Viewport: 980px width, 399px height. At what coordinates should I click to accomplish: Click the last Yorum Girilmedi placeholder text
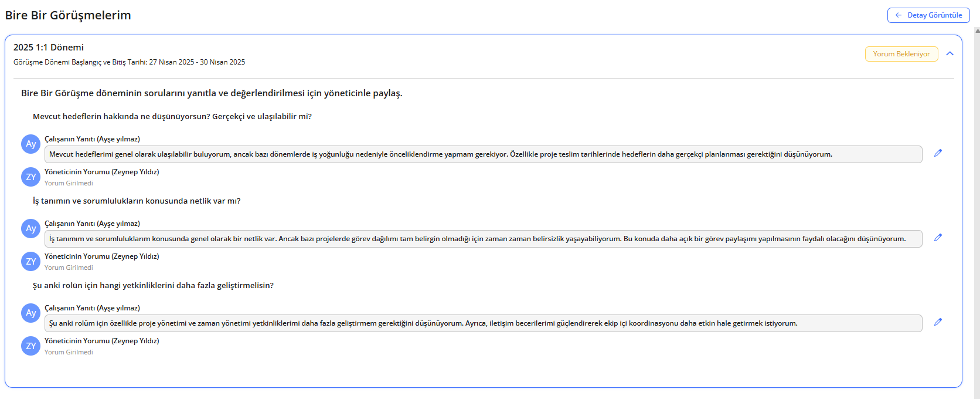69,352
